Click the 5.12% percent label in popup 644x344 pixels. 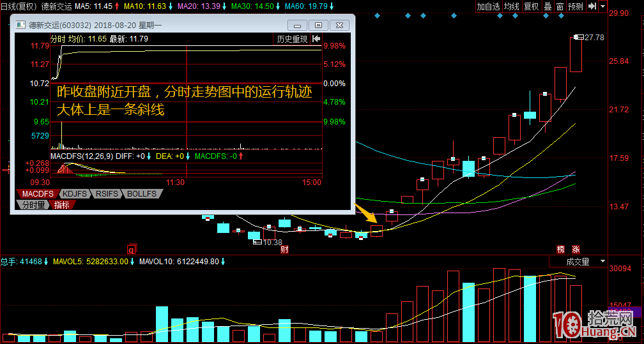(335, 64)
